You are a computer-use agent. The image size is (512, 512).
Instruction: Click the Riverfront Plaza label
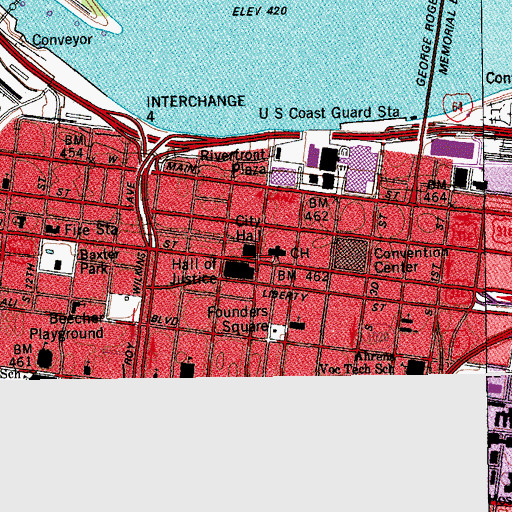click(x=234, y=162)
